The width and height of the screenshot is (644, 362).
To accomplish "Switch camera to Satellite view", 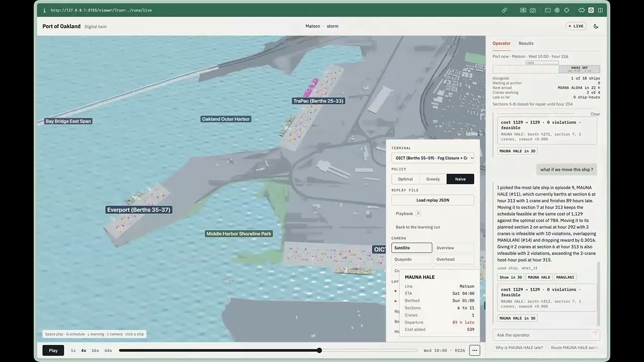I will tap(412, 248).
